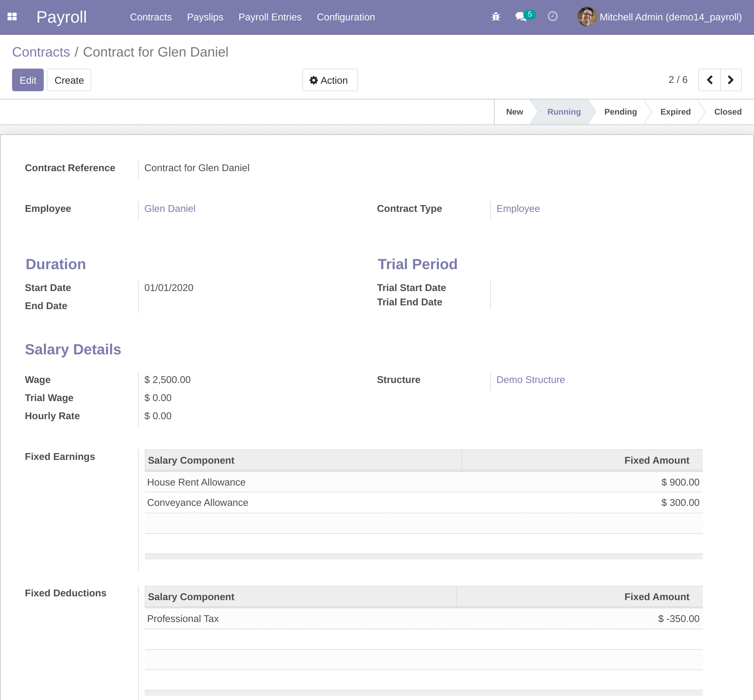754x700 pixels.
Task: Select the House Rent Allowance row
Action: (196, 482)
